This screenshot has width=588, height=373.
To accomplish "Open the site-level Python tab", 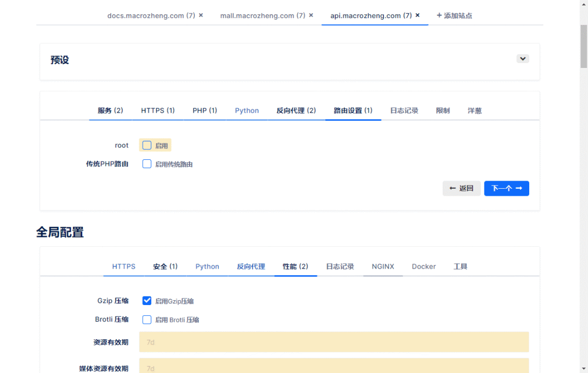I will [x=247, y=110].
